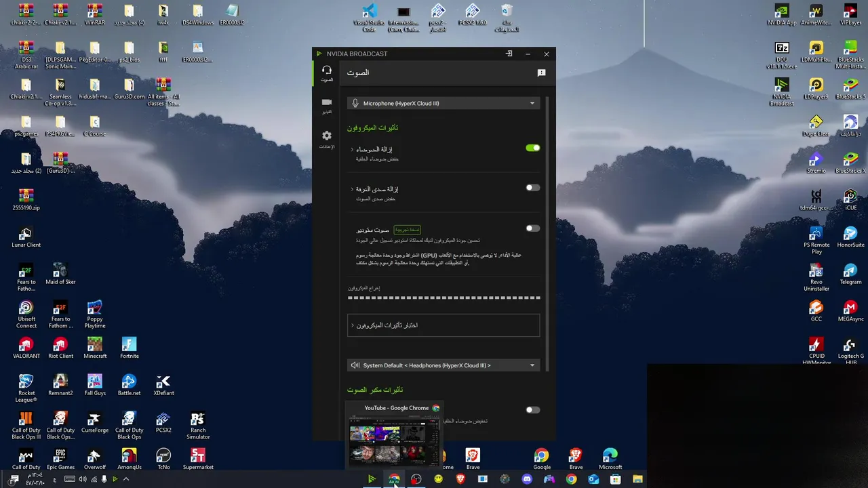Enable the studio voice (صوت ستوديو) toggle
The image size is (868, 488).
tap(533, 228)
